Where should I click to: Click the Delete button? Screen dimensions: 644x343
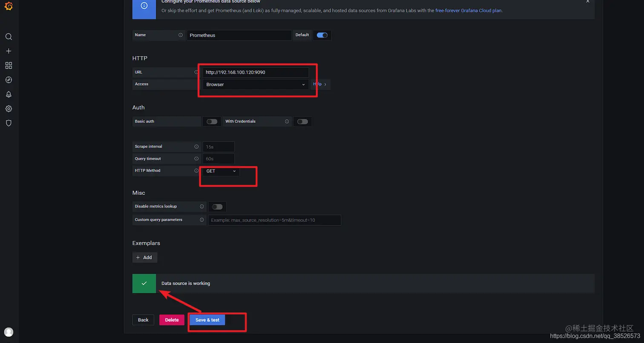pos(172,320)
